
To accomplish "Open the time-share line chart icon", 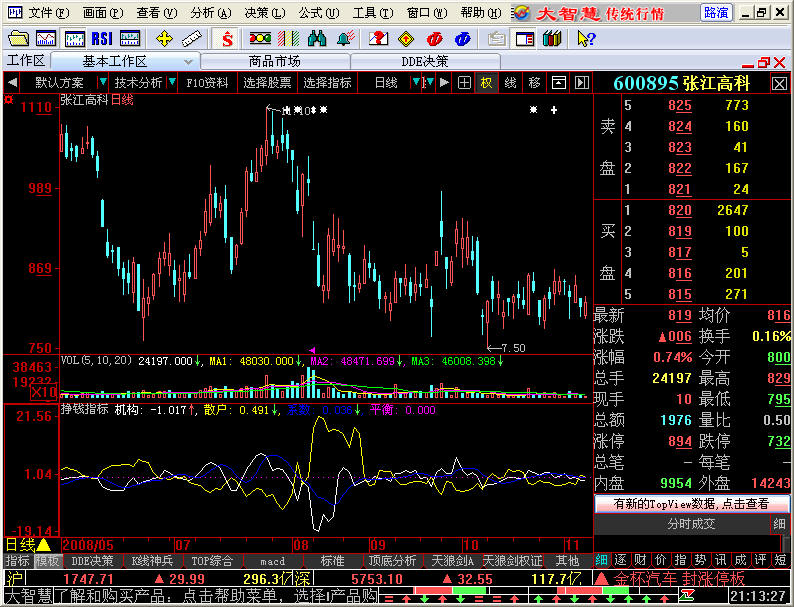I will [46, 38].
